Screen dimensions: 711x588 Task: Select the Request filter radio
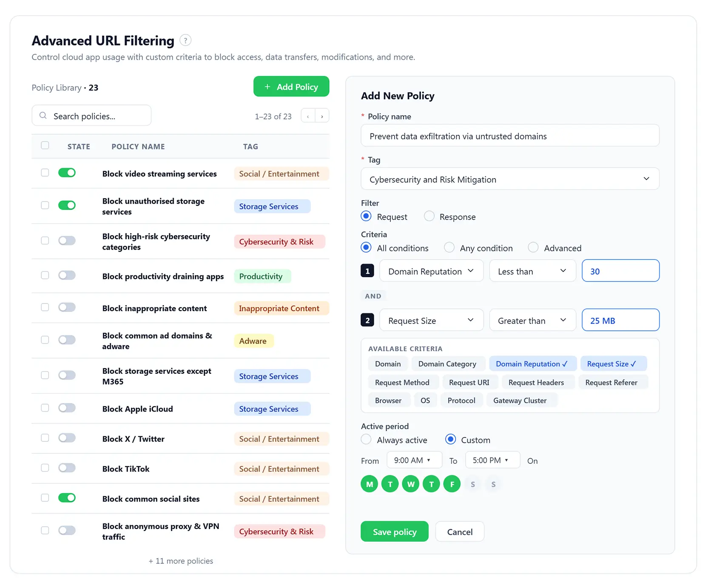[x=366, y=216]
